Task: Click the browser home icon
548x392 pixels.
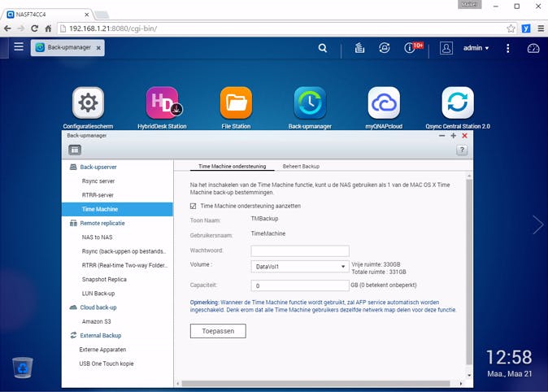Action: 48,28
